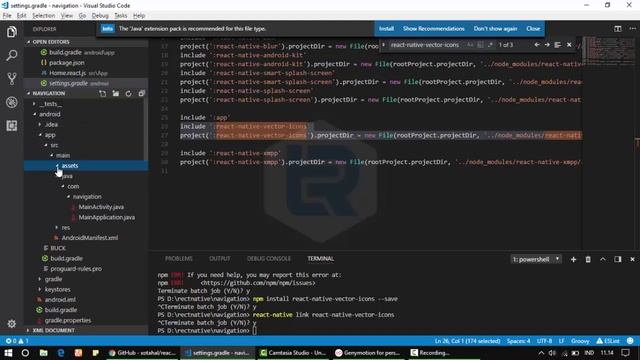Open the Manage gear in activity bar
Viewport: 640px width, 360px height.
click(12, 324)
